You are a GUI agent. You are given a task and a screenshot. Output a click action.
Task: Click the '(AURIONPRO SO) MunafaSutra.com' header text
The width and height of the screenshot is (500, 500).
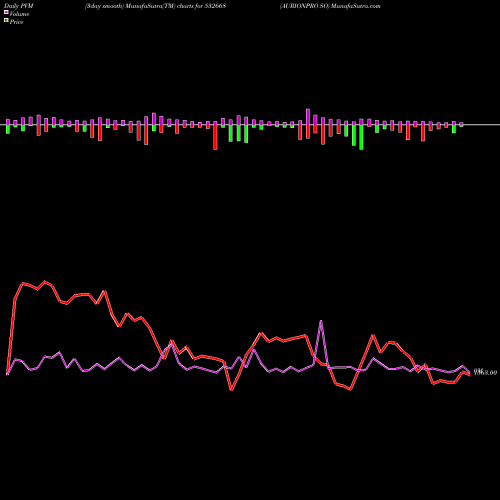[x=330, y=6]
